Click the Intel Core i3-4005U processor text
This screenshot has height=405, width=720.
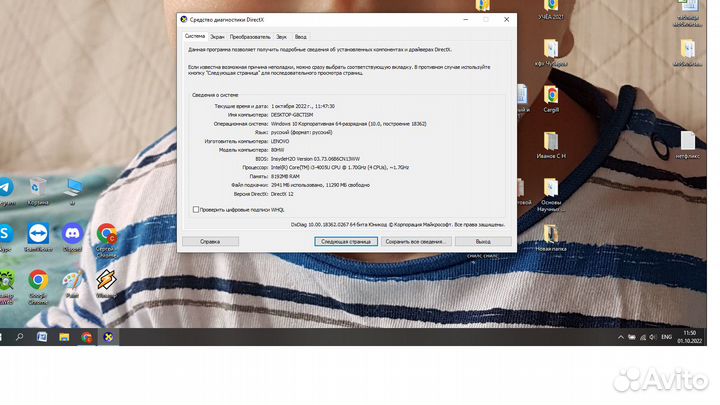click(x=340, y=168)
